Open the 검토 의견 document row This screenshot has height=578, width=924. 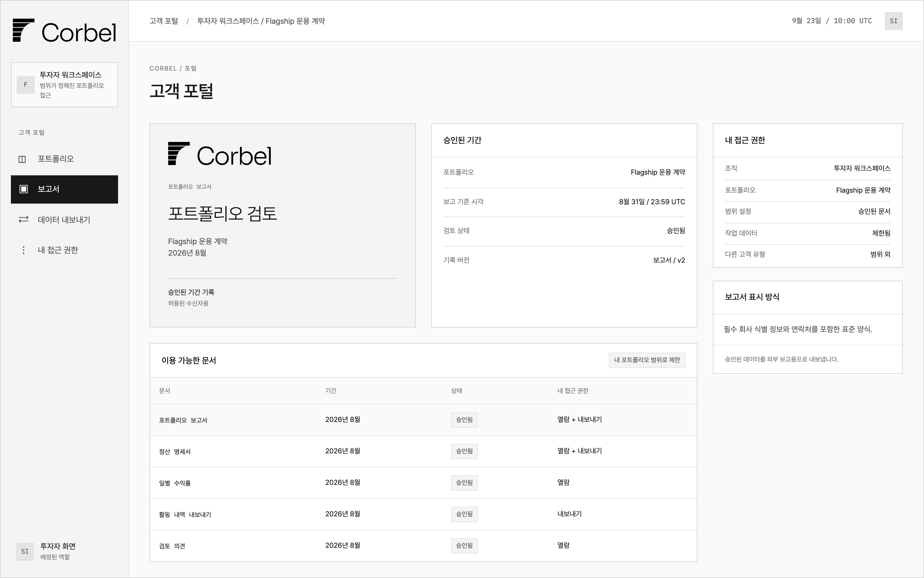point(423,546)
